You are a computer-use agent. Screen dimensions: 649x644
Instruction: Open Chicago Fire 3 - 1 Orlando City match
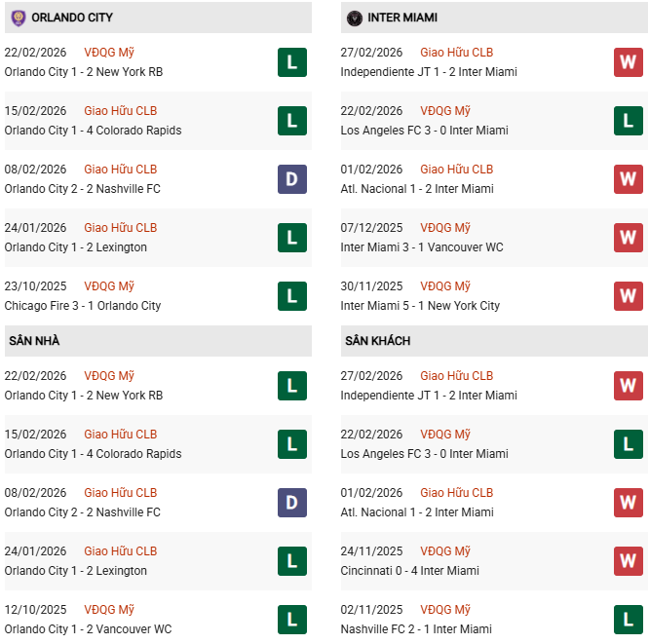[x=82, y=306]
